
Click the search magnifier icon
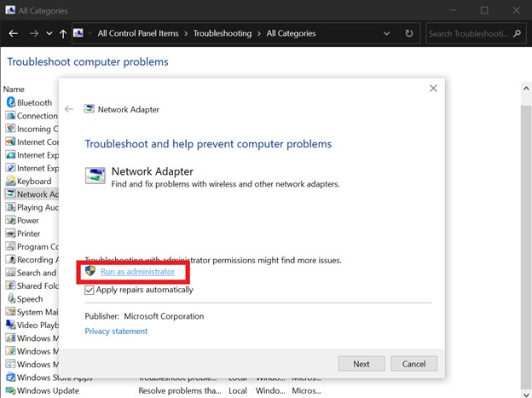click(x=517, y=33)
